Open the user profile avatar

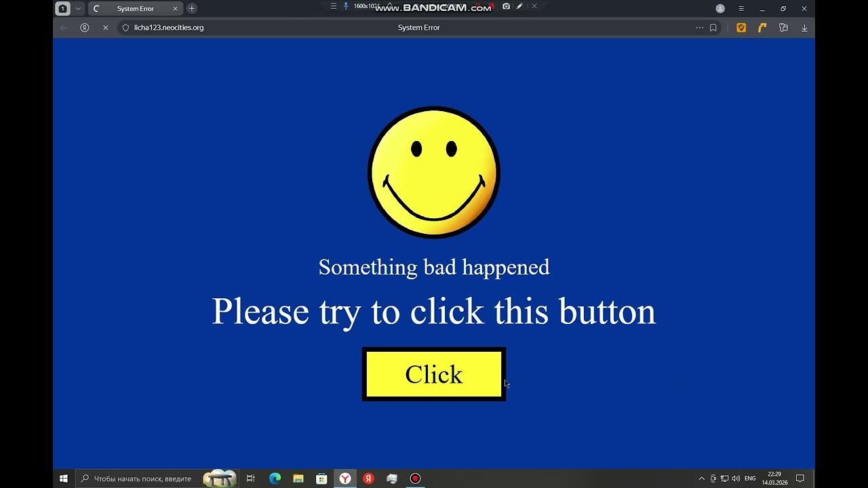(x=720, y=8)
